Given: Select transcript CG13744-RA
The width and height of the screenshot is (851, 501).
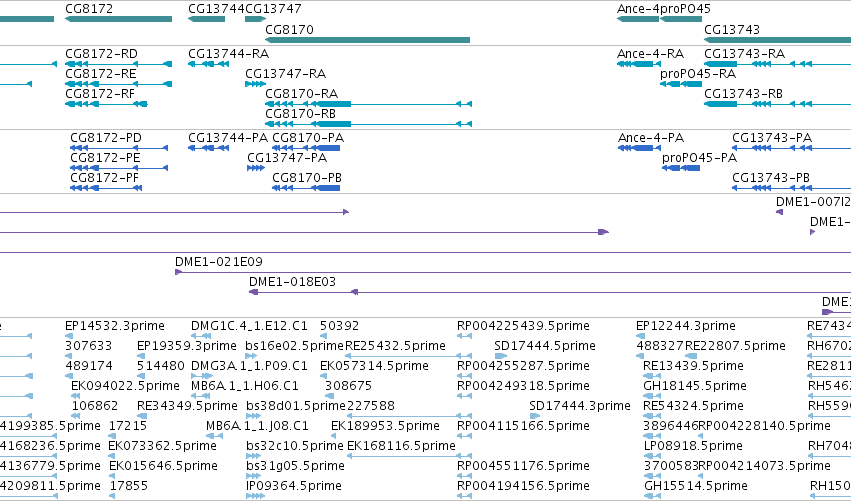Looking at the screenshot, I should coord(208,64).
